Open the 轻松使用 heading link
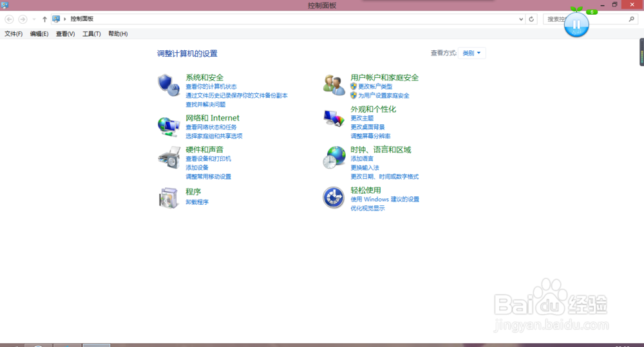 tap(366, 190)
